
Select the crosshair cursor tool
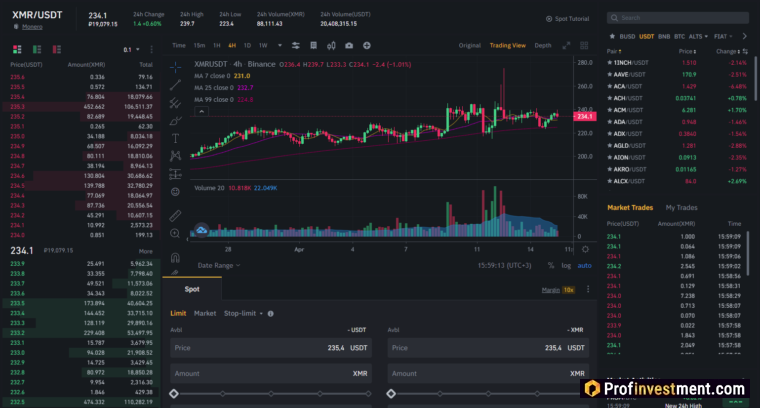(175, 66)
